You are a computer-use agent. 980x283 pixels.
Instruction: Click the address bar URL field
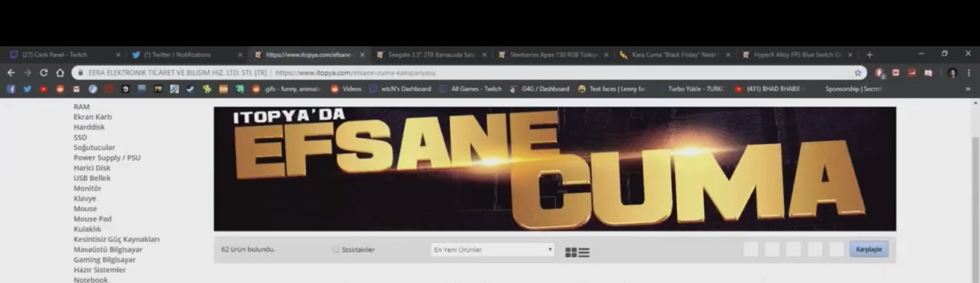(469, 73)
